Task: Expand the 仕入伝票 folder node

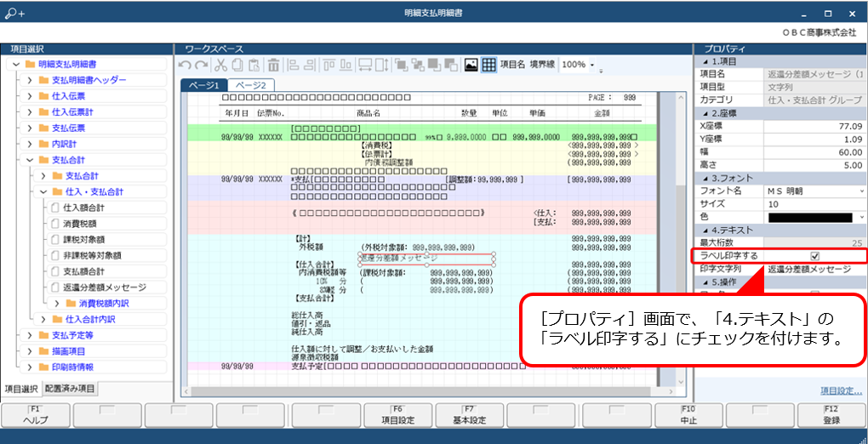Action: click(x=29, y=96)
